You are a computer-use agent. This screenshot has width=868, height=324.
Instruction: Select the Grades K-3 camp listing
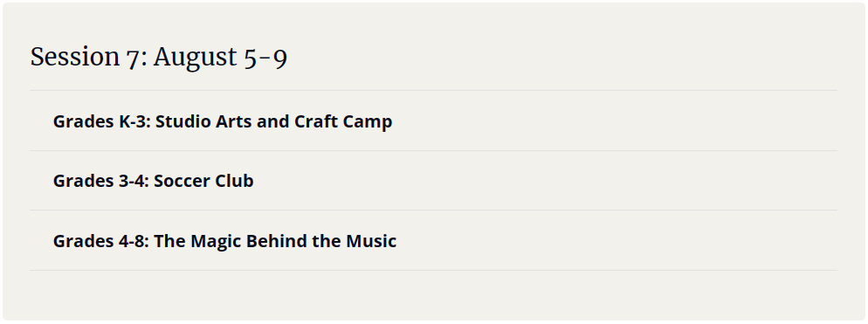pyautogui.click(x=433, y=121)
